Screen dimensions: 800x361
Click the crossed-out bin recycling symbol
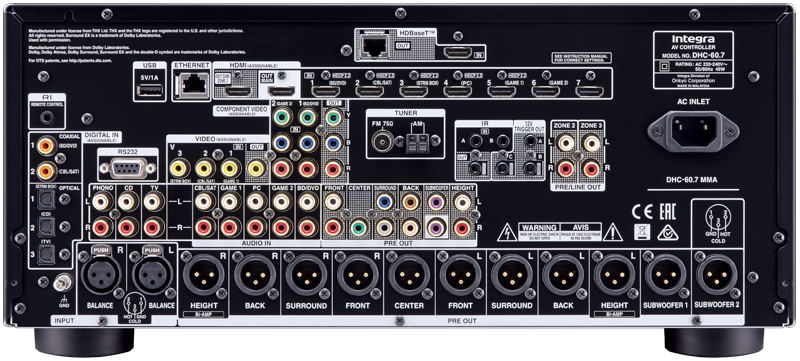tap(642, 232)
